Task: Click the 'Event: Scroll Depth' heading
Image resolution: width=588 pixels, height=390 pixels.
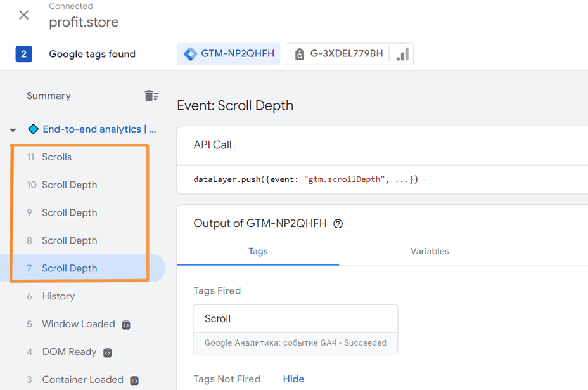Action: coord(235,105)
